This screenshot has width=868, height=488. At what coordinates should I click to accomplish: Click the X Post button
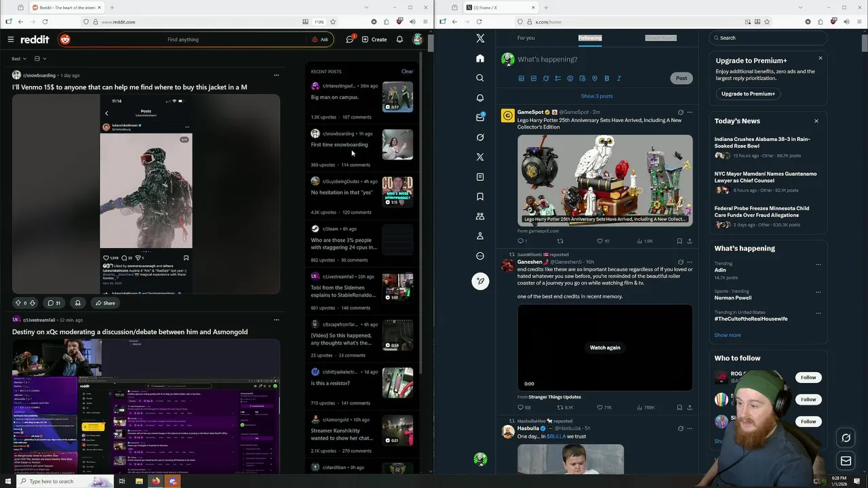click(x=682, y=79)
